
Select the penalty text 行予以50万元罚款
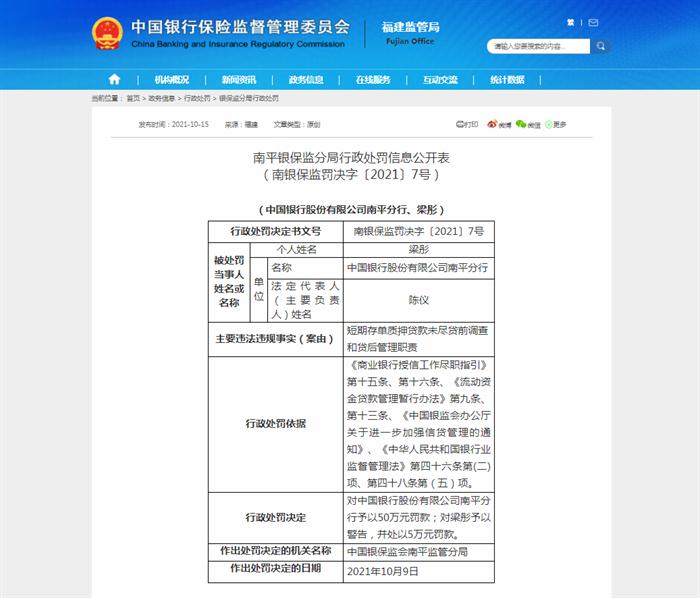(x=388, y=518)
